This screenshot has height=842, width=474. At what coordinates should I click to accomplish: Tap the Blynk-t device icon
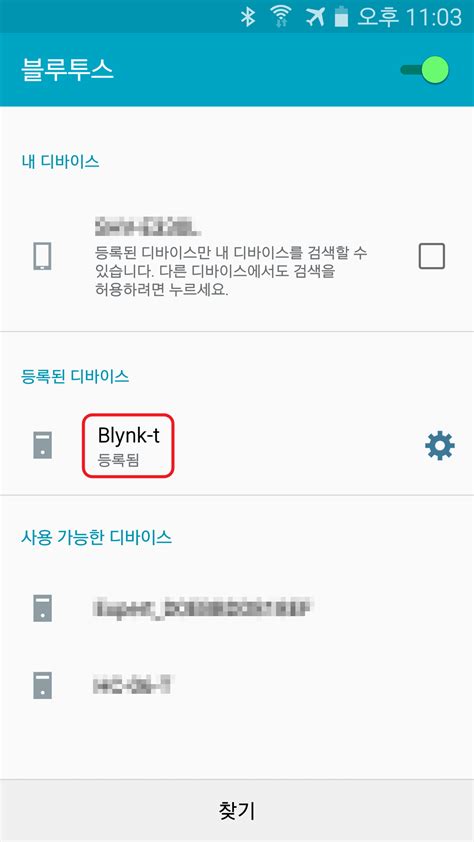tap(42, 446)
